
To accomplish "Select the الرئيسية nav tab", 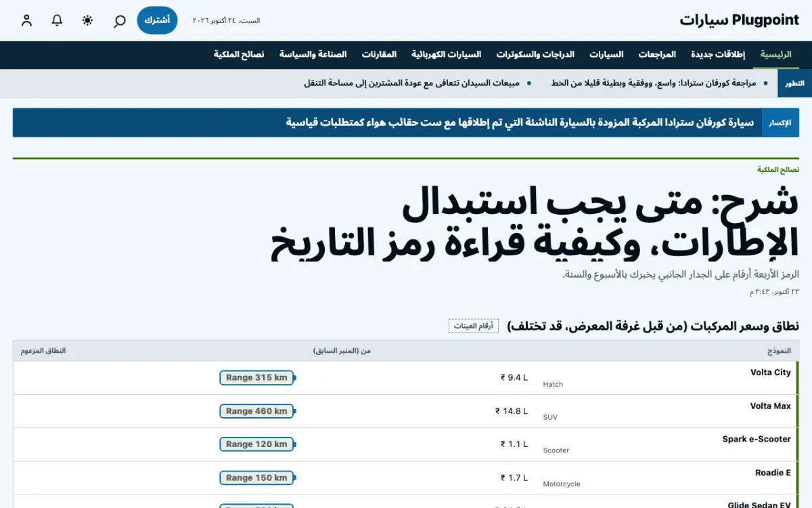I will tap(775, 55).
